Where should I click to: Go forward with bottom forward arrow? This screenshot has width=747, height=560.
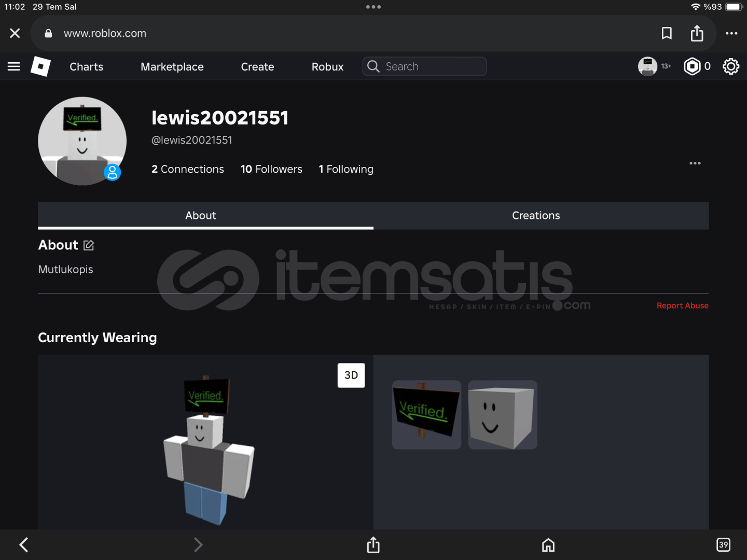click(198, 544)
